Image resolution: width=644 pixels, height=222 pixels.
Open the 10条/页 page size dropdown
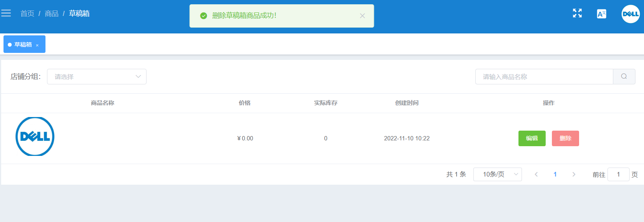[497, 174]
